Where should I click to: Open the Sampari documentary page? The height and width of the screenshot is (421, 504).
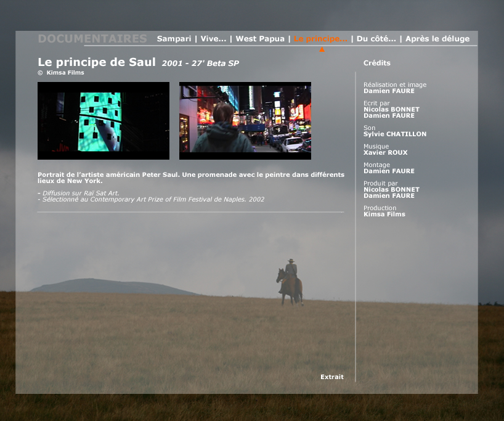coord(174,39)
